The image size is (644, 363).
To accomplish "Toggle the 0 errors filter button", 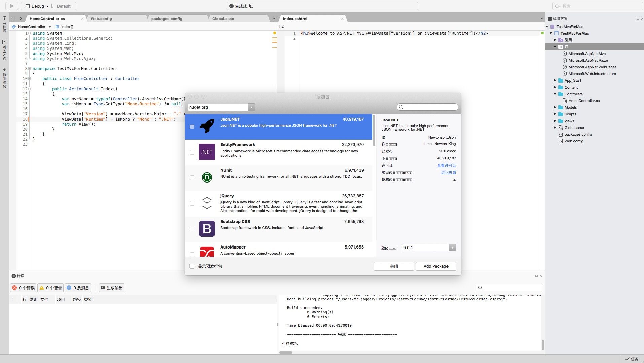I will pyautogui.click(x=23, y=288).
